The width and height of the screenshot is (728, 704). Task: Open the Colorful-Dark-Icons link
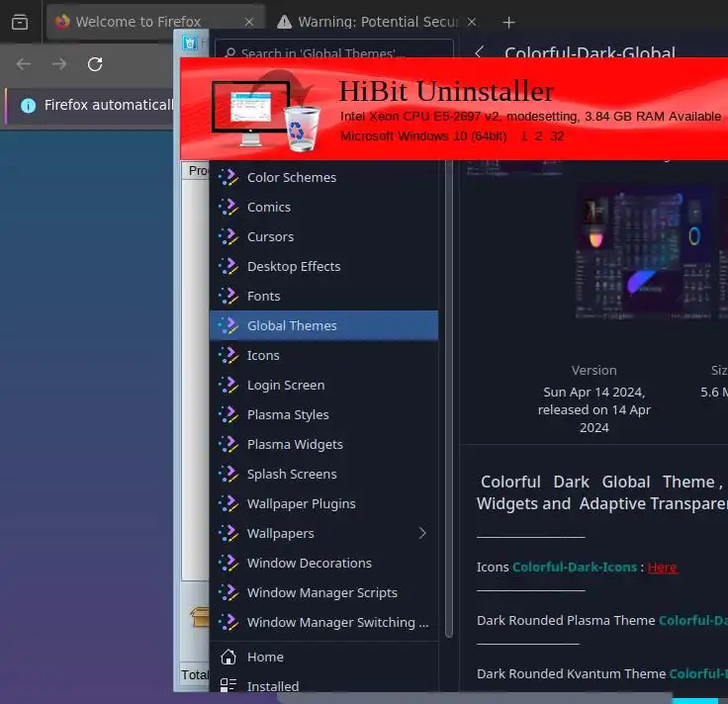coord(575,568)
